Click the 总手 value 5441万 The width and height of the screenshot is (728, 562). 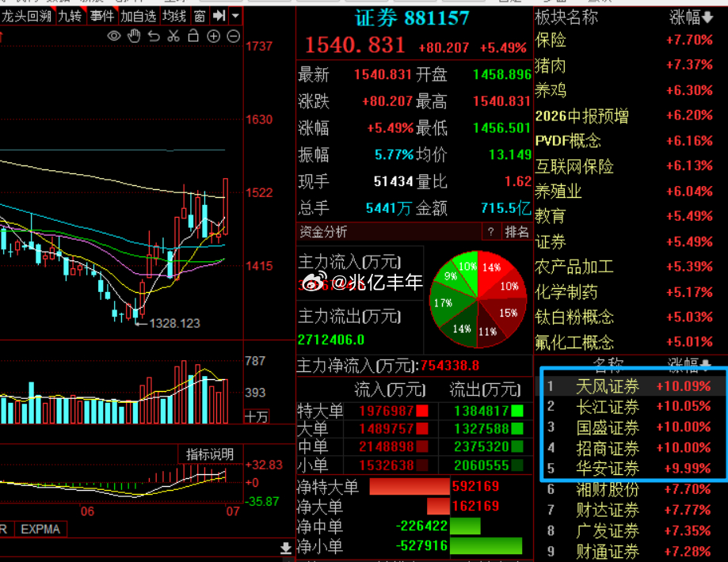pyautogui.click(x=389, y=208)
